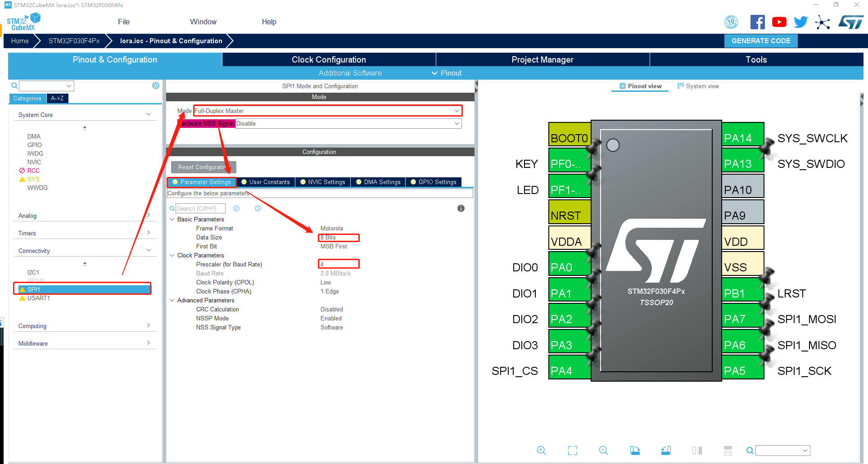Open Additional Software
This screenshot has height=464, width=868.
(x=350, y=73)
